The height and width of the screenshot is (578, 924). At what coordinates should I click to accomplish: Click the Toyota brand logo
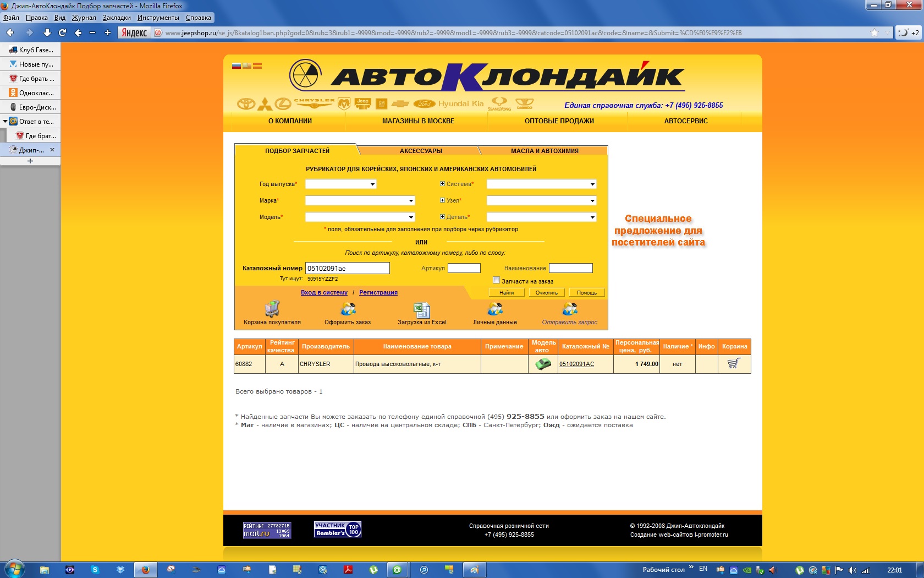point(246,103)
